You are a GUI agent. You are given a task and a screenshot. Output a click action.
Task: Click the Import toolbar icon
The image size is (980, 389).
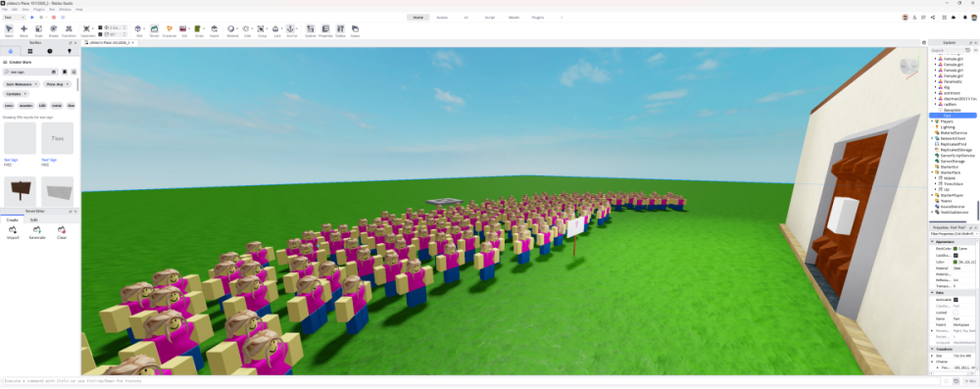[x=215, y=30]
